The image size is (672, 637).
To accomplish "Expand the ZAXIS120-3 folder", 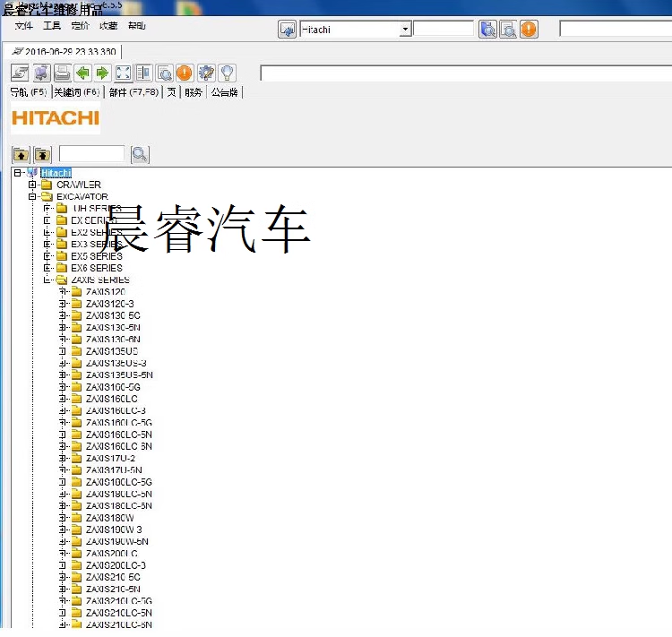I will click(x=62, y=304).
